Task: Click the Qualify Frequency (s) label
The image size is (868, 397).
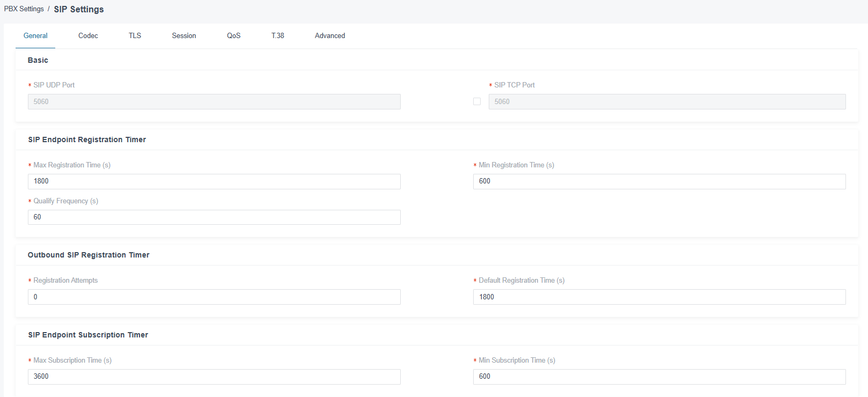Action: (65, 201)
